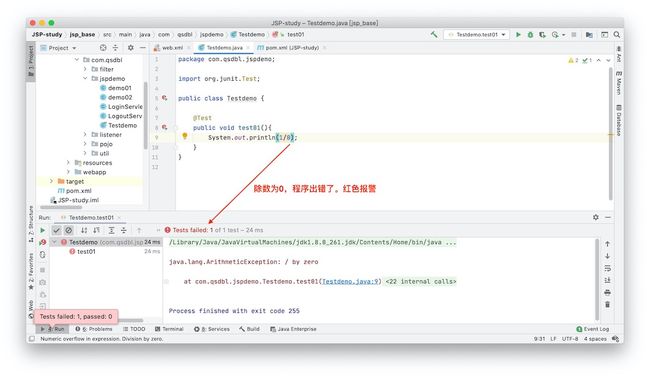Open the Problems tool window tab
This screenshot has height=378, width=650.
pos(94,329)
